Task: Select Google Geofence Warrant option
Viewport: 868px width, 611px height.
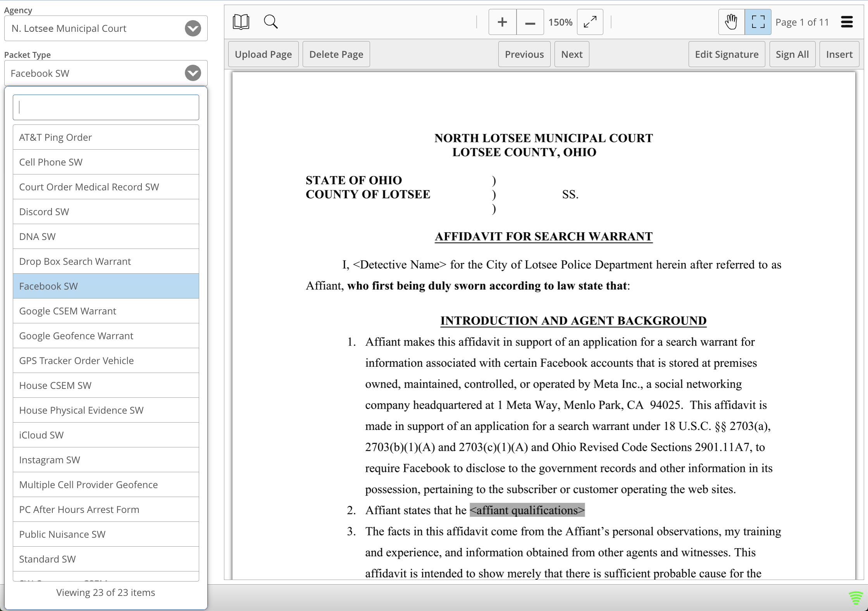Action: 106,336
